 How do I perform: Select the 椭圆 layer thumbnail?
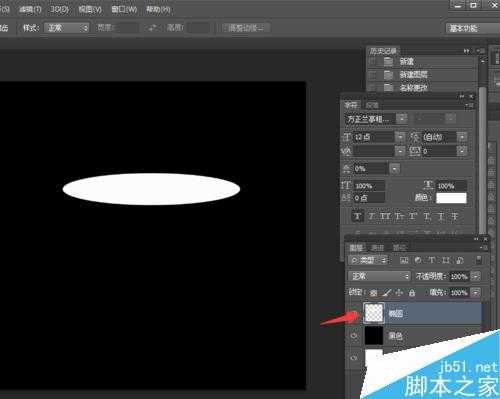[x=374, y=313]
